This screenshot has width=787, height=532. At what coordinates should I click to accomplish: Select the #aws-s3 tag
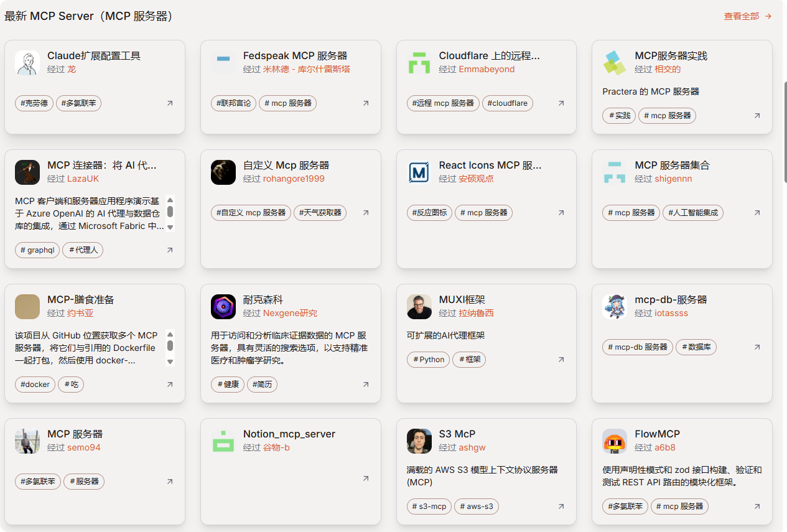[x=477, y=506]
